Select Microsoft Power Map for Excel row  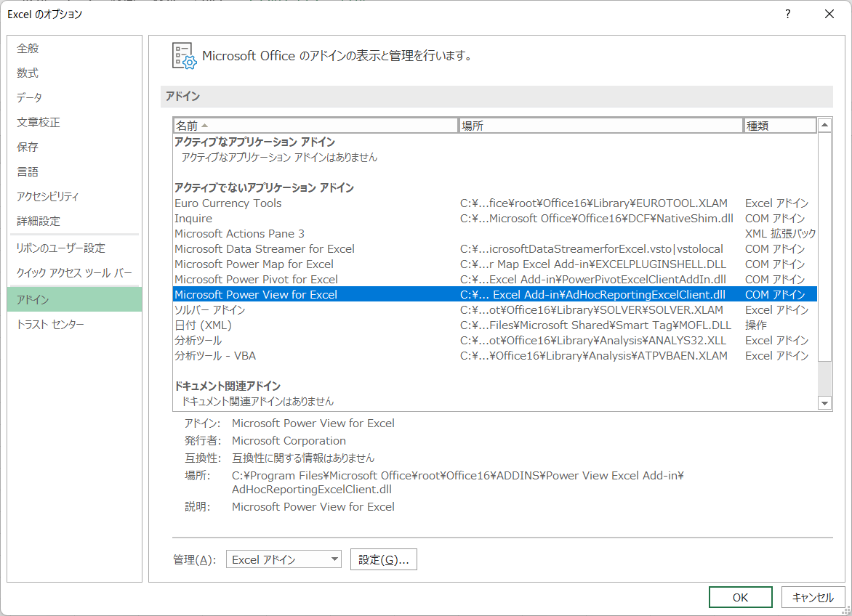pos(494,264)
